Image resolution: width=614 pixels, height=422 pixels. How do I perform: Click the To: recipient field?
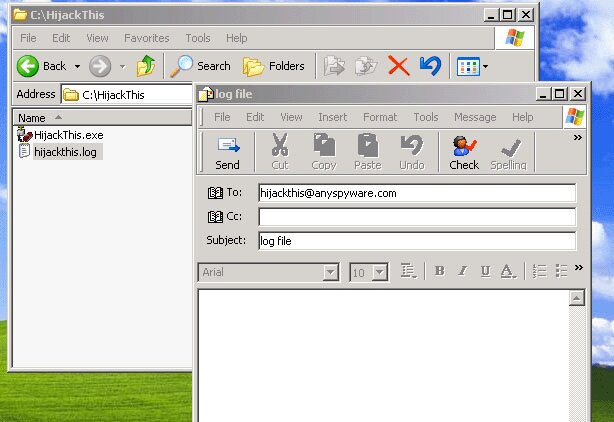pos(417,193)
